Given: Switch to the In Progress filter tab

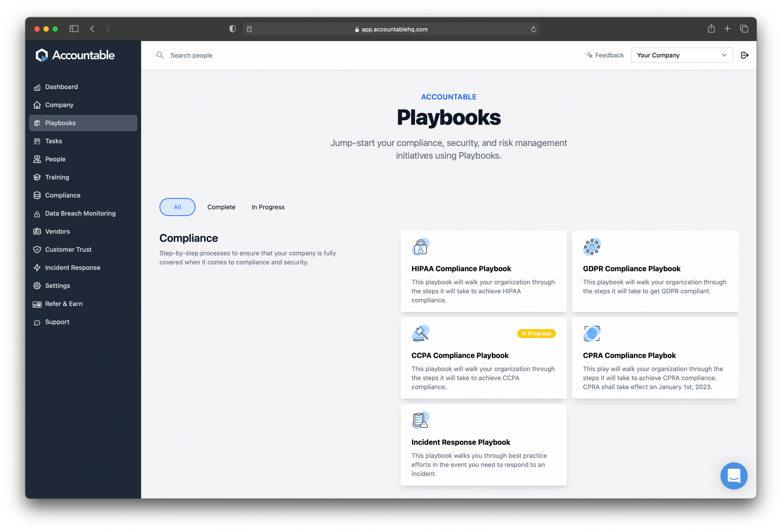Looking at the screenshot, I should click(x=268, y=207).
